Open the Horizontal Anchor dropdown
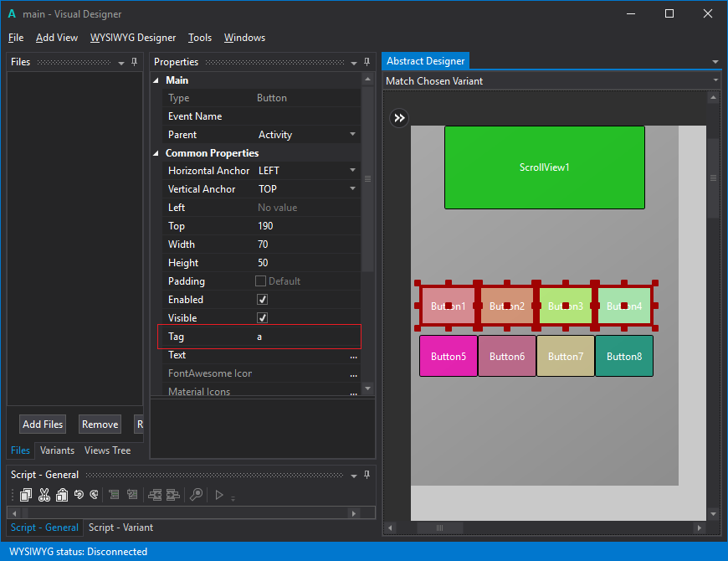The height and width of the screenshot is (561, 728). [352, 171]
